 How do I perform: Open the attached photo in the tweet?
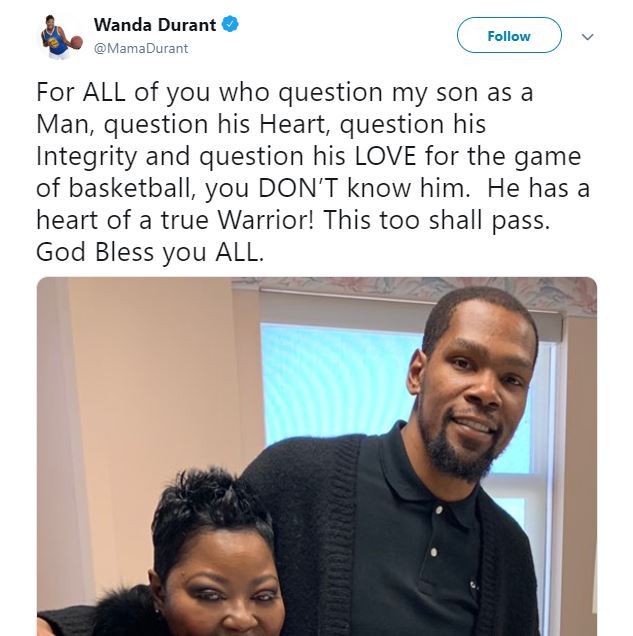(317, 456)
